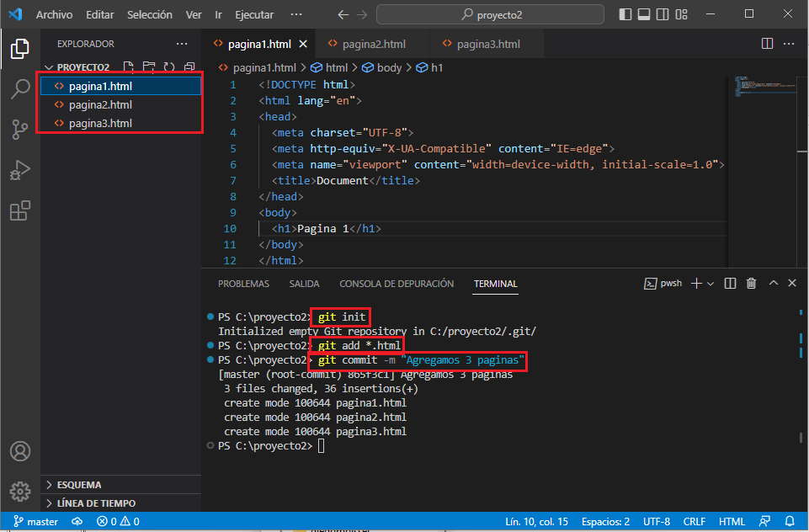Screen dimensions: 809x532
Task: Close the pagina1.html tab
Action: click(303, 44)
